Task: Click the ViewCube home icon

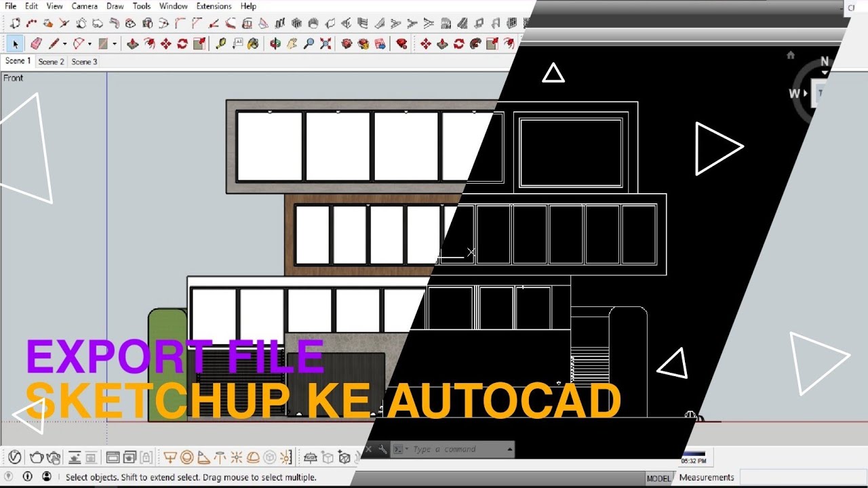Action: click(x=791, y=55)
